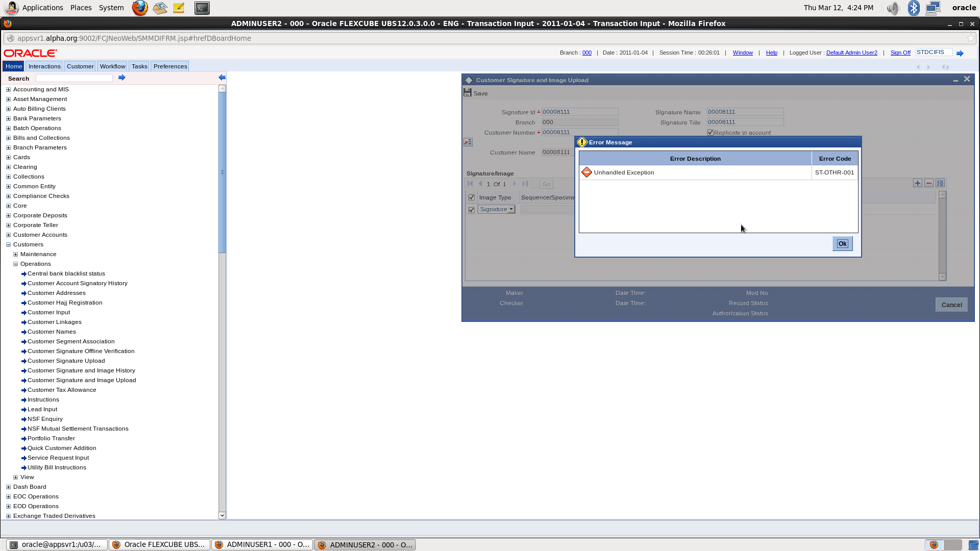Enable the Image Type row checkbox
980x551 pixels.
pyautogui.click(x=471, y=197)
